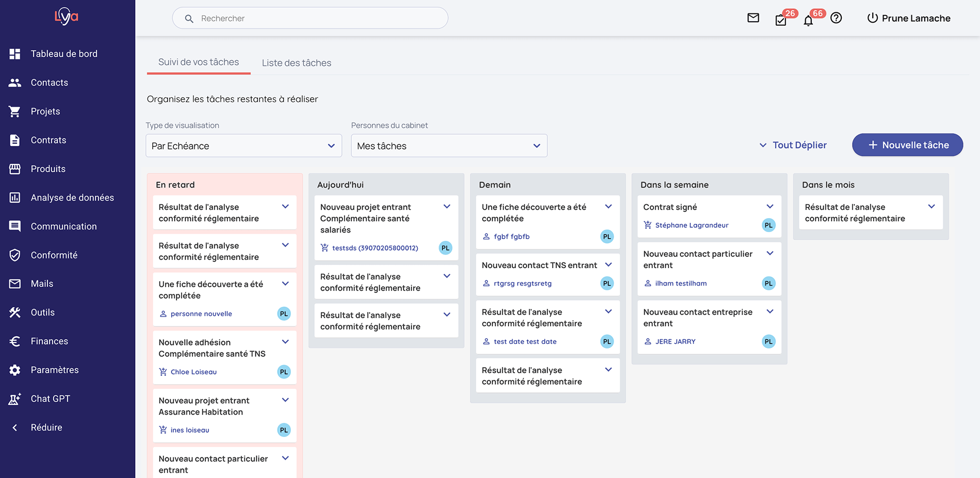This screenshot has height=478, width=980.
Task: Expand Nouveau projet entrant santé salariés card
Action: point(447,207)
